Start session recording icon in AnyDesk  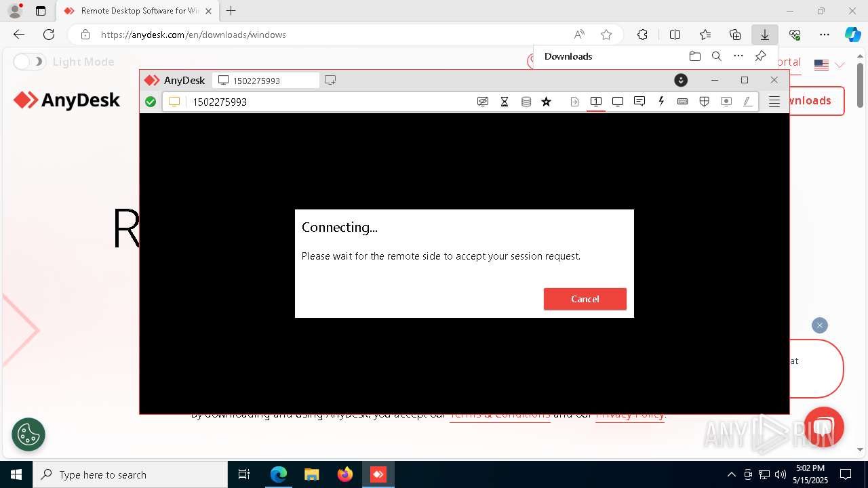pos(726,102)
